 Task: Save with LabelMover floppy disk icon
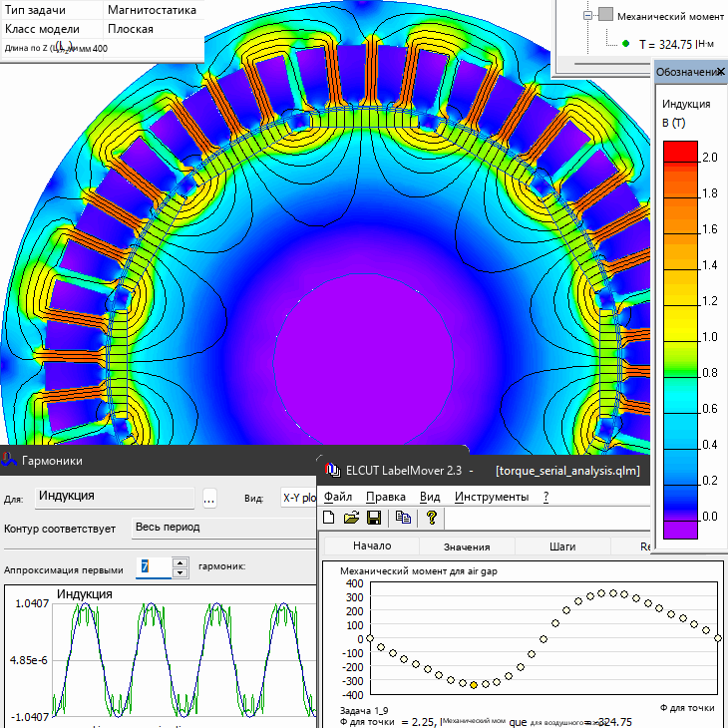[374, 518]
